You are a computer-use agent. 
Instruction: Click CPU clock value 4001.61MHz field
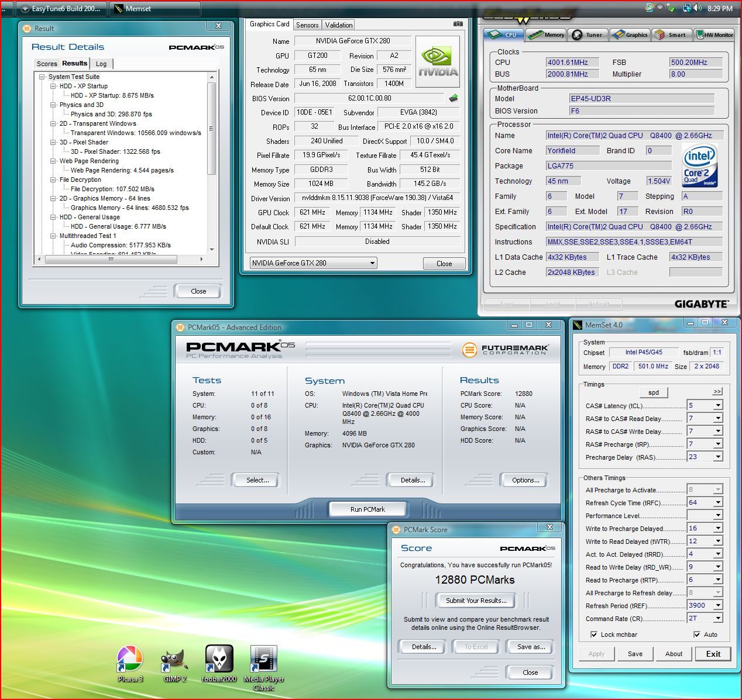tap(572, 62)
